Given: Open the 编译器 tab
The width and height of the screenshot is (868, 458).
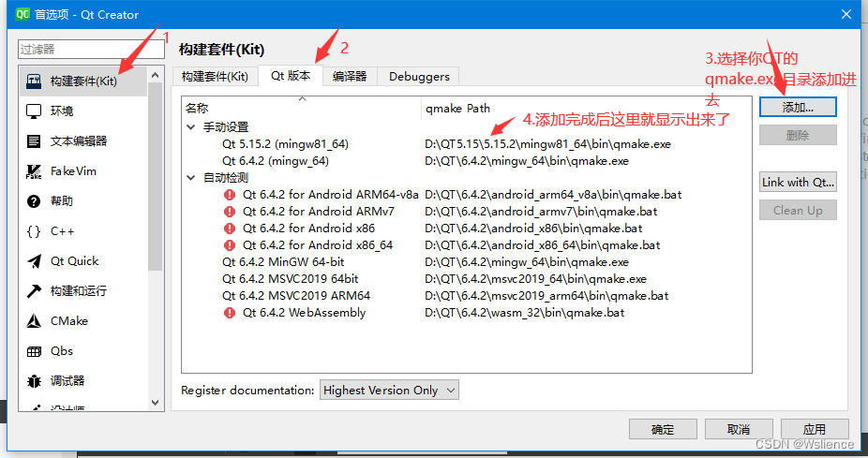Looking at the screenshot, I should (350, 77).
